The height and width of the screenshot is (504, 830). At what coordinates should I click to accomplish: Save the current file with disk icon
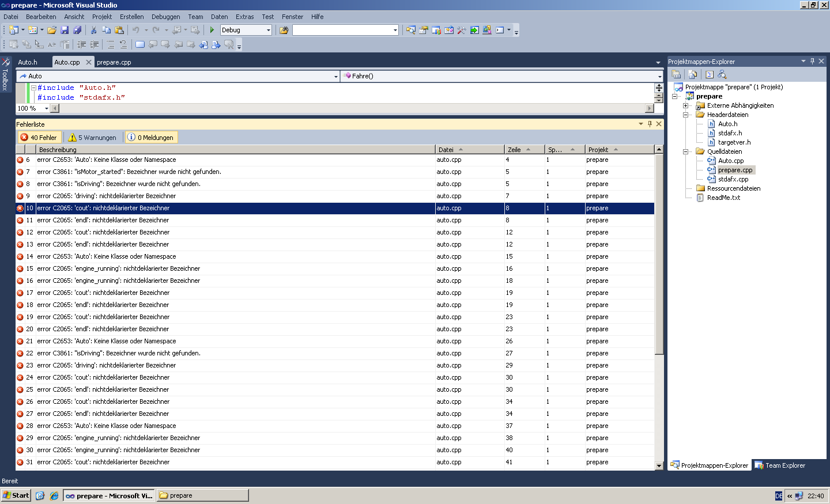(65, 30)
